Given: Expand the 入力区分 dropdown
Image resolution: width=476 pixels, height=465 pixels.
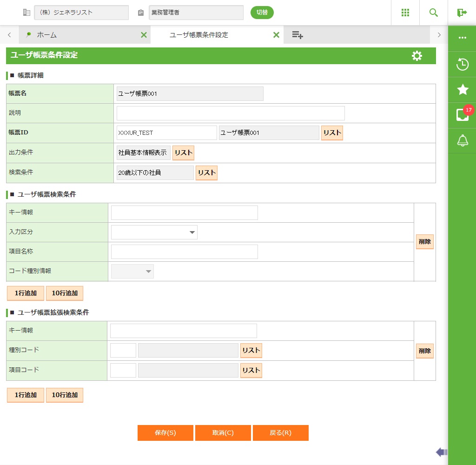Looking at the screenshot, I should pos(154,232).
